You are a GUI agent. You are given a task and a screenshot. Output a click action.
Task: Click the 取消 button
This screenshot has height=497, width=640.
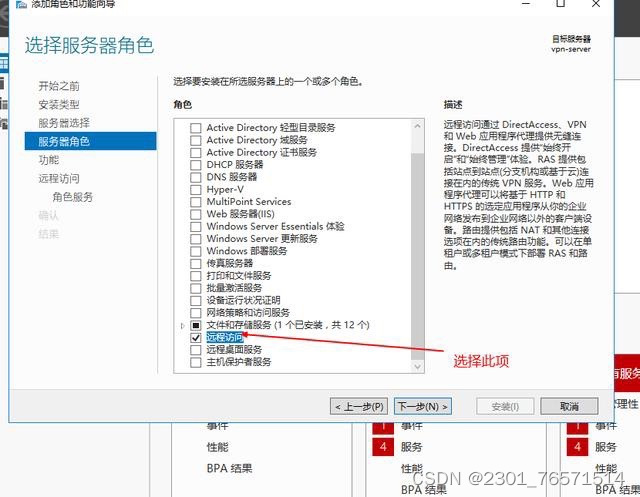(569, 406)
